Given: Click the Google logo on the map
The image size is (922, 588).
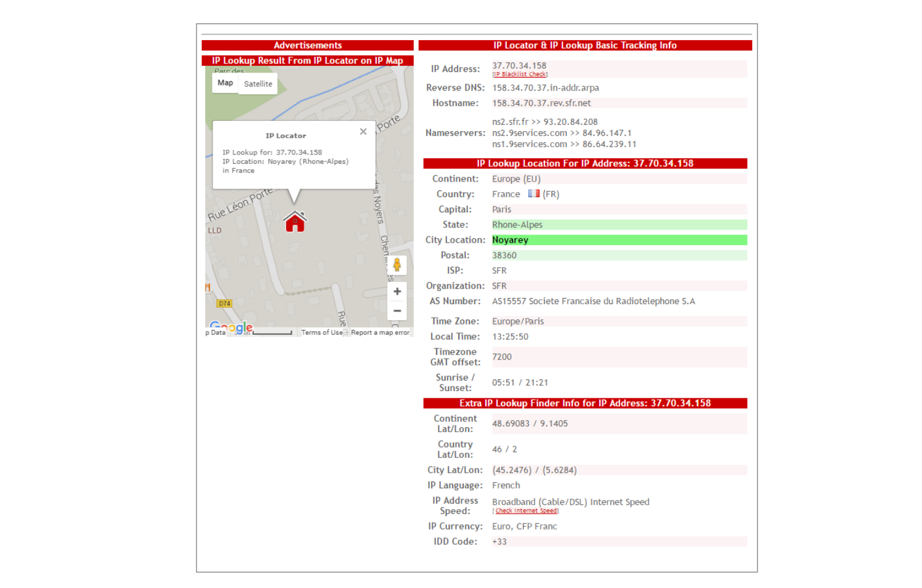Looking at the screenshot, I should (x=231, y=327).
